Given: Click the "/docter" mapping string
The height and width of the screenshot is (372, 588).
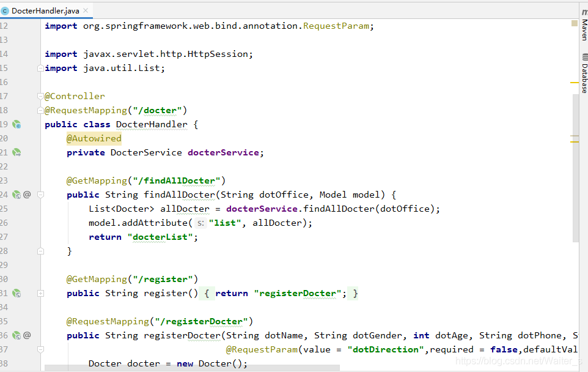Looking at the screenshot, I should coord(160,110).
